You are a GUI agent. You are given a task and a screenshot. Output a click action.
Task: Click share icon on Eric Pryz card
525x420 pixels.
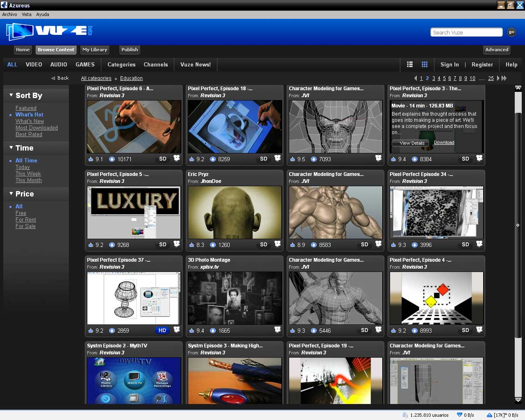tap(277, 244)
